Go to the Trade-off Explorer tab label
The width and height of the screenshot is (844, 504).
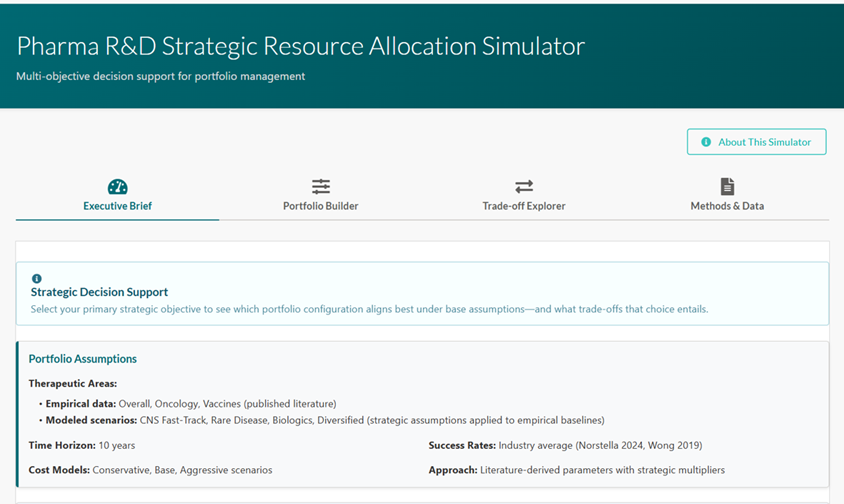(x=524, y=206)
